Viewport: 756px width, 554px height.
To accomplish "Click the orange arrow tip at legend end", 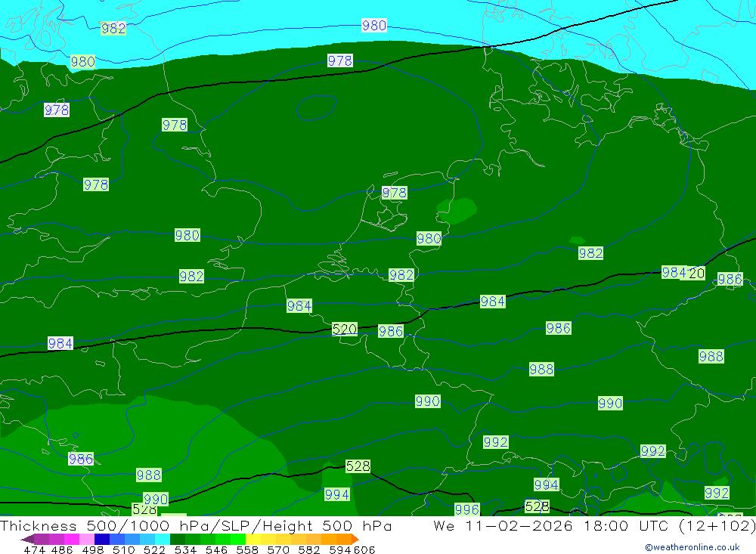I will [355, 539].
